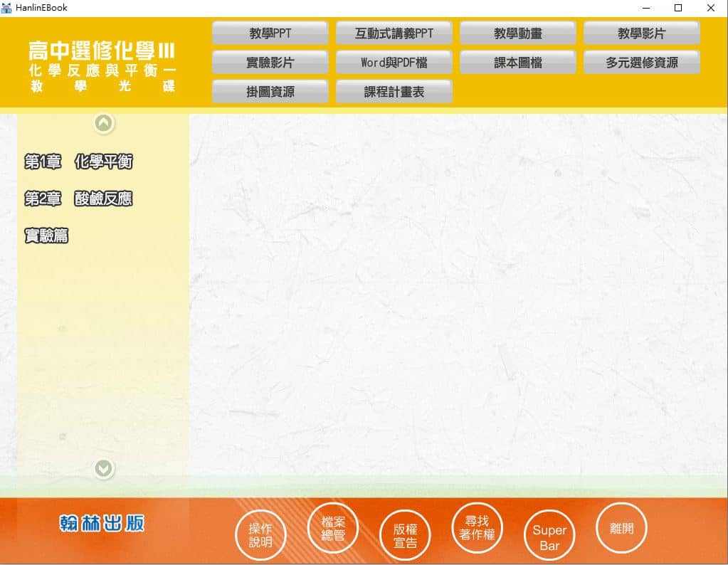Image resolution: width=728 pixels, height=565 pixels.
Task: Minimize the HanlinEBook window
Action: point(646,8)
